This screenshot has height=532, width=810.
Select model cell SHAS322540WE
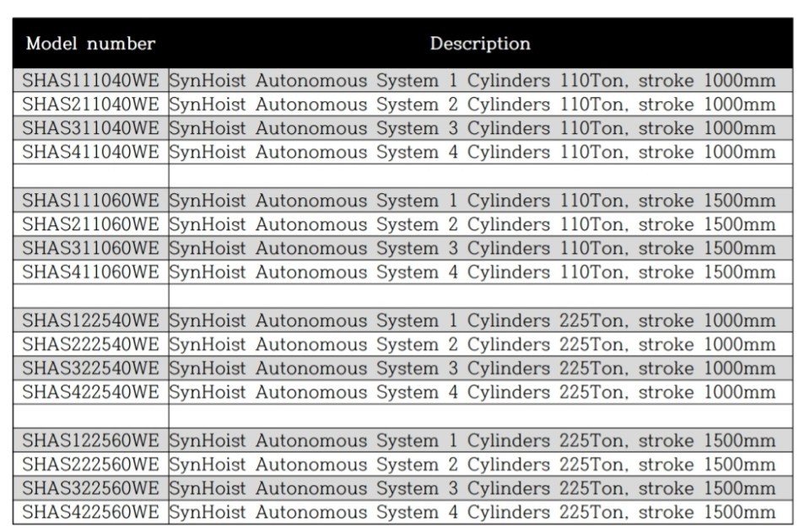[90, 368]
